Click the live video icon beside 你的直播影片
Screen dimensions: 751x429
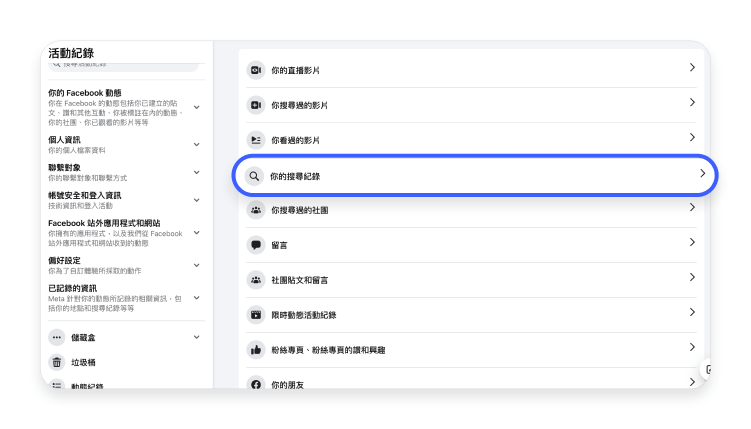point(256,69)
